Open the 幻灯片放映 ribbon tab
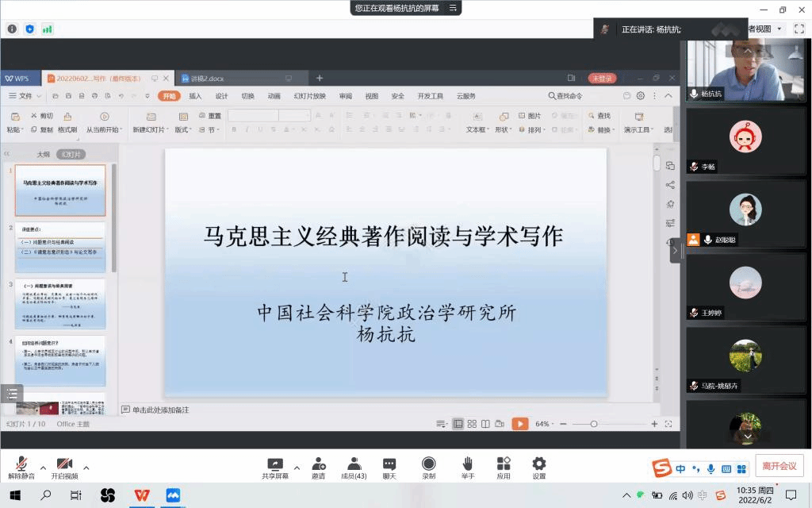The height and width of the screenshot is (508, 812). click(309, 96)
